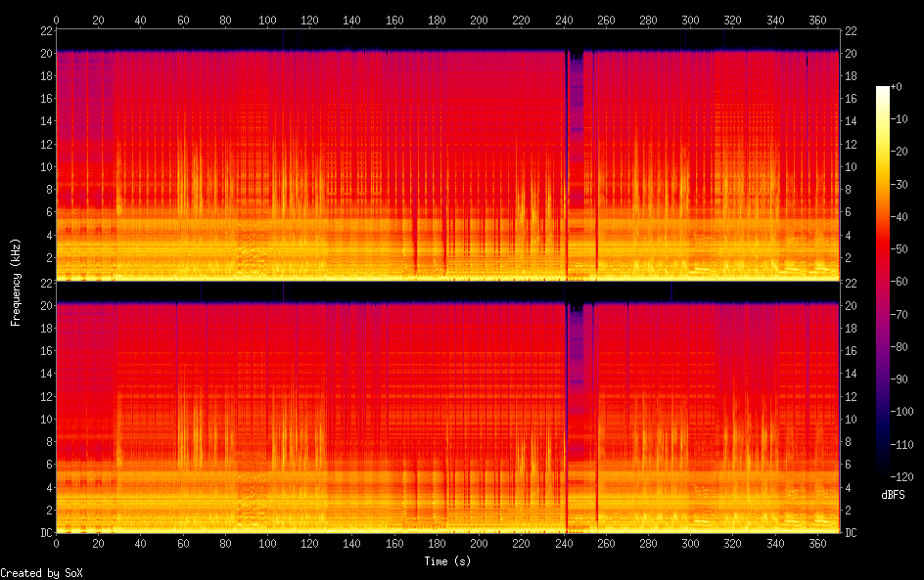Click the "Frequency (kHz)" vertical axis label
This screenshot has width=924, height=580.
point(16,282)
